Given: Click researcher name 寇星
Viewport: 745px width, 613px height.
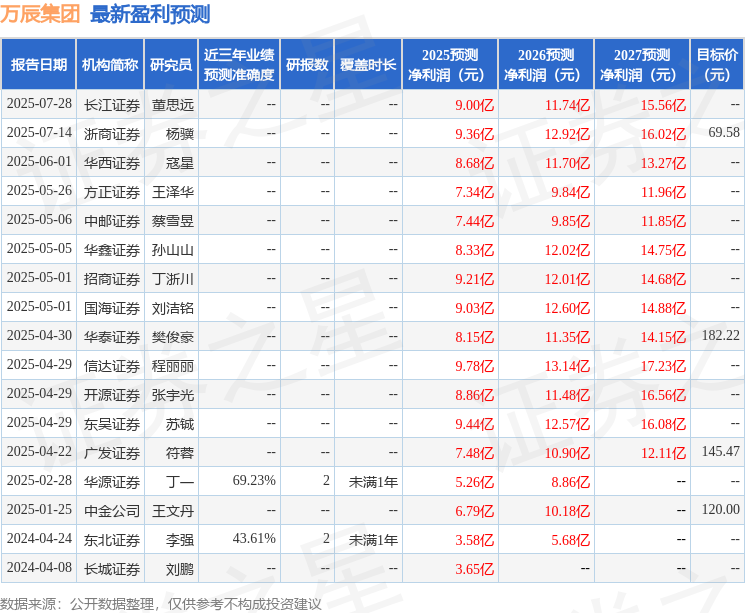Looking at the screenshot, I should pos(180,163).
